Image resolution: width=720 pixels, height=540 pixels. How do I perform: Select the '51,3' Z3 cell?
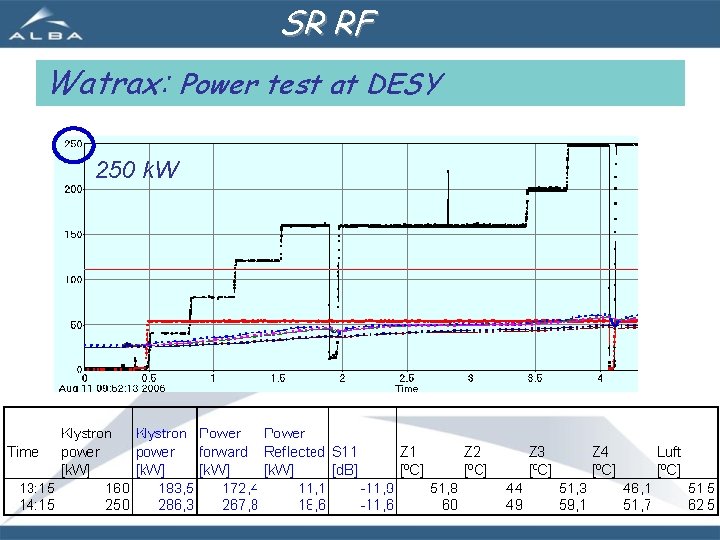[x=573, y=488]
